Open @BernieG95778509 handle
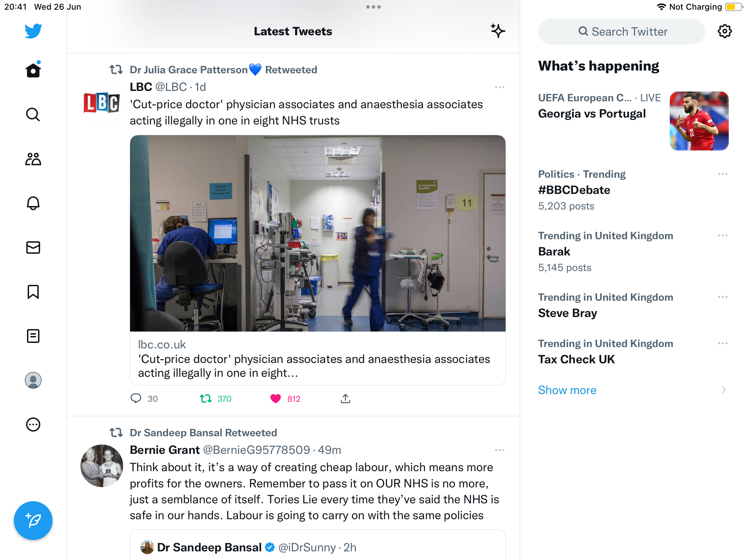747x560 pixels. (x=256, y=450)
